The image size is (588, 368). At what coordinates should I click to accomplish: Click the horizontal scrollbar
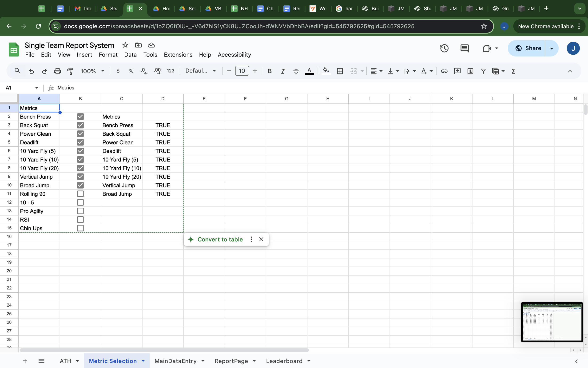pyautogui.click(x=164, y=350)
